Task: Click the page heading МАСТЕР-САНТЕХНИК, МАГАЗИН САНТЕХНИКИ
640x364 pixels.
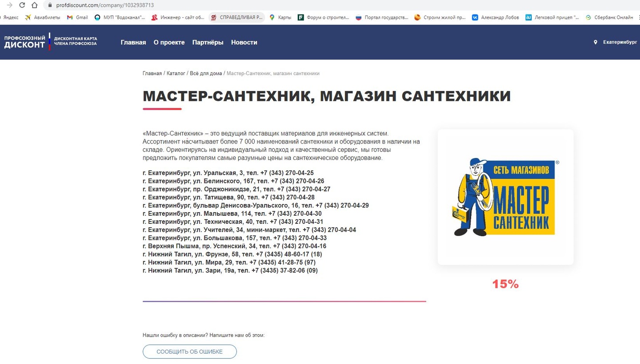Action: click(x=327, y=96)
